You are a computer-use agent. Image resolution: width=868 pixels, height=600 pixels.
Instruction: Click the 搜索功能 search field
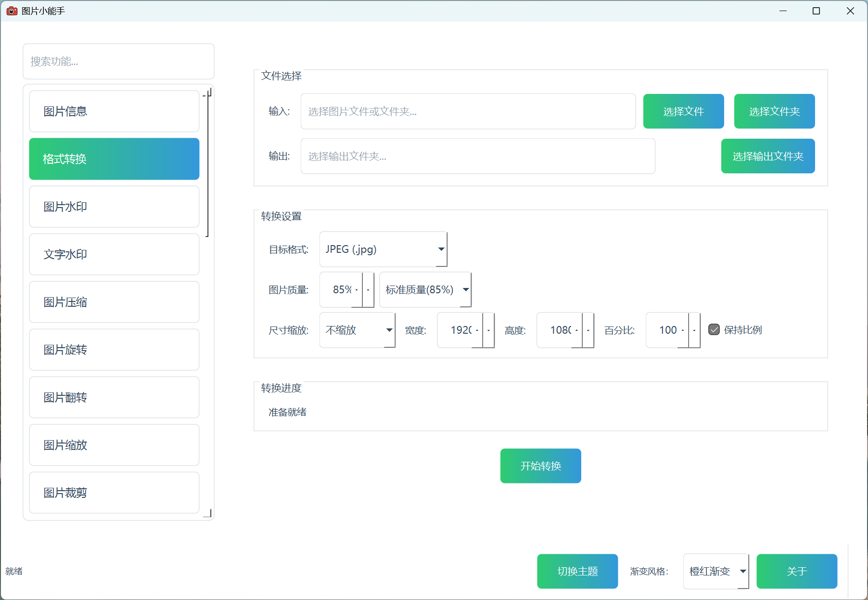(x=118, y=62)
